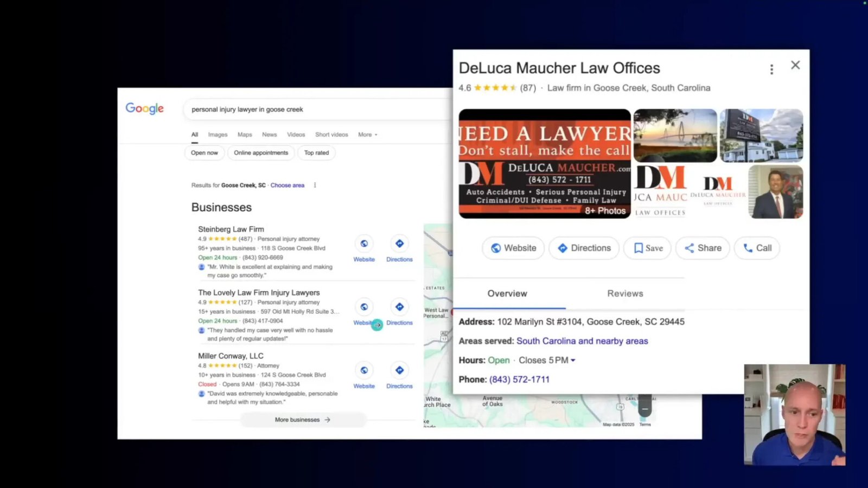Screen dimensions: 868x488
Task: Open Miller Conway LLC website icon
Action: tap(364, 370)
